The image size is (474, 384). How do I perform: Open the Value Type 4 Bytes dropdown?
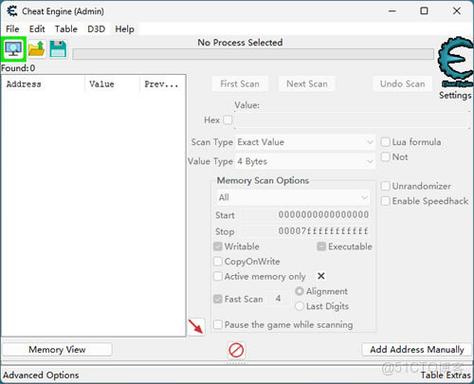[305, 161]
